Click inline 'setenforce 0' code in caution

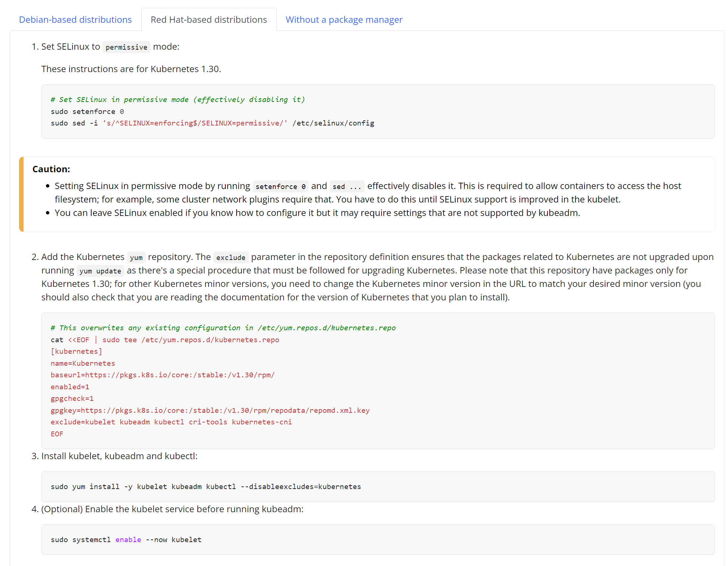(x=280, y=186)
